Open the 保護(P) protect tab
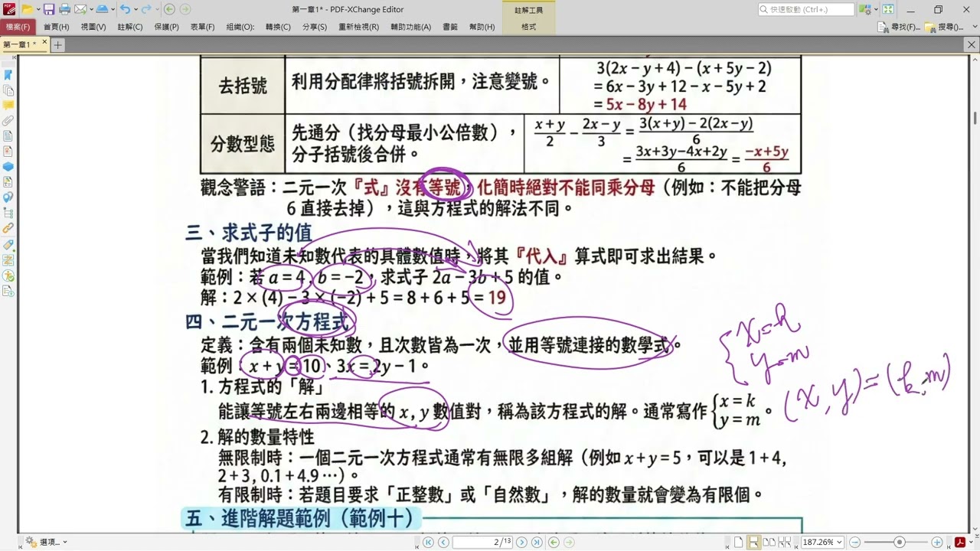The height and width of the screenshot is (551, 980). pos(166,27)
